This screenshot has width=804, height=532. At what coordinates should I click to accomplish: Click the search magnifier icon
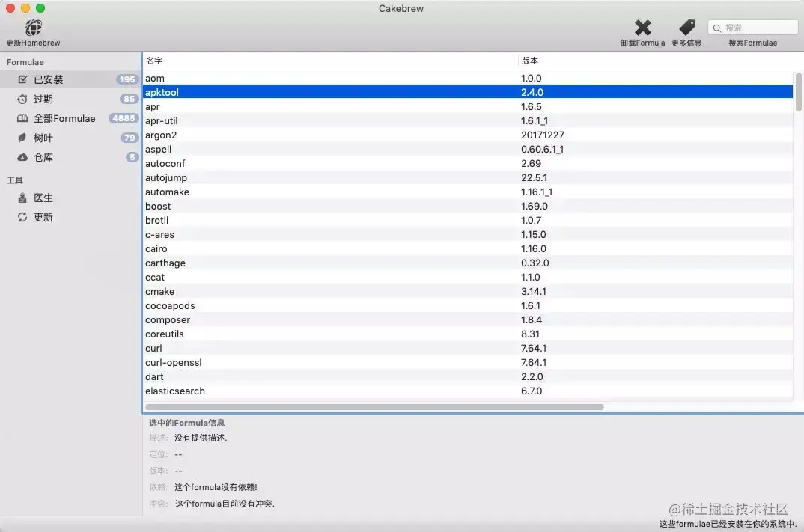[x=717, y=28]
